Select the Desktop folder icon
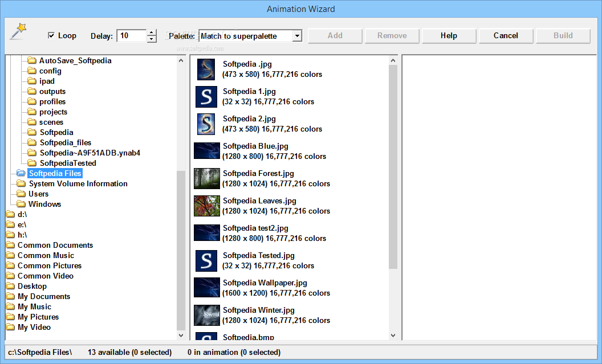 10,286
